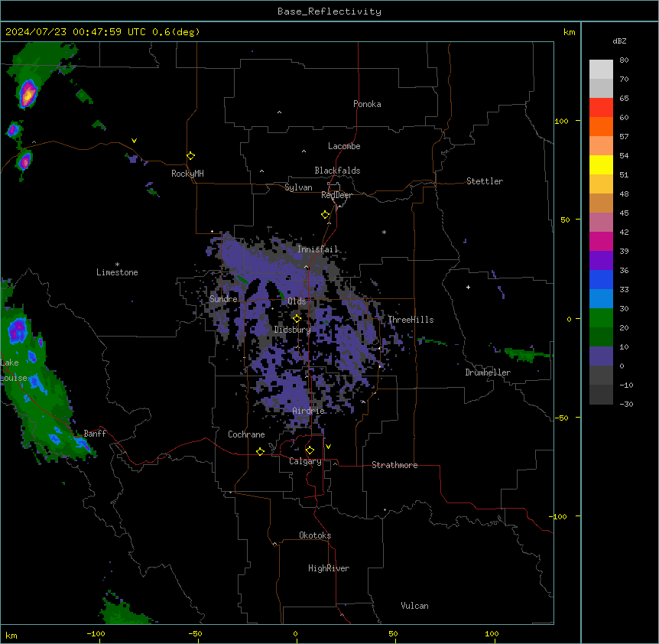Click the yellow diamond marker below Cochrane
This screenshot has width=659, height=644.
coord(260,451)
